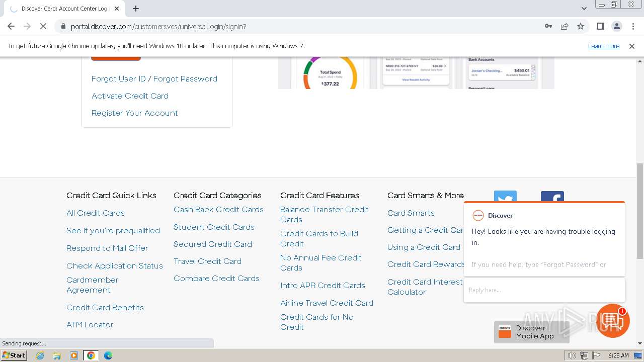Click the volume speaker tray icon

click(x=572, y=355)
